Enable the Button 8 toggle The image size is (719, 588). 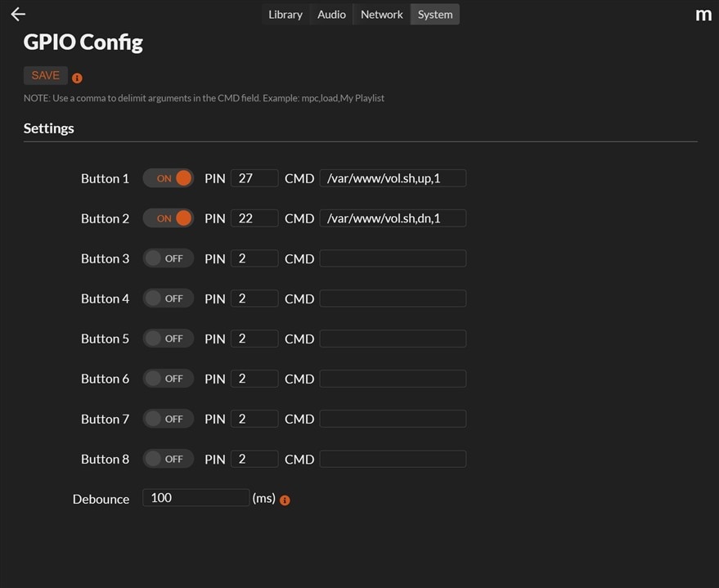click(169, 459)
